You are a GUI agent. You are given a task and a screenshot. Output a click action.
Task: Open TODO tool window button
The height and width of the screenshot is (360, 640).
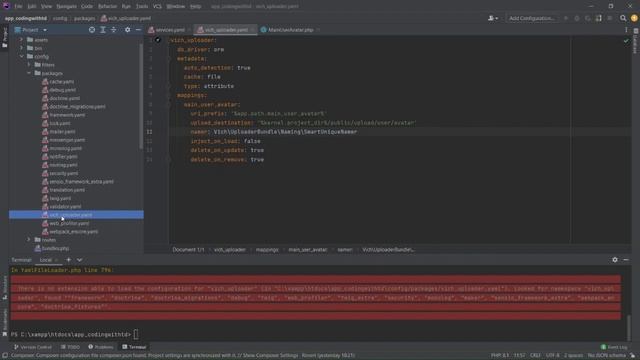[70, 347]
